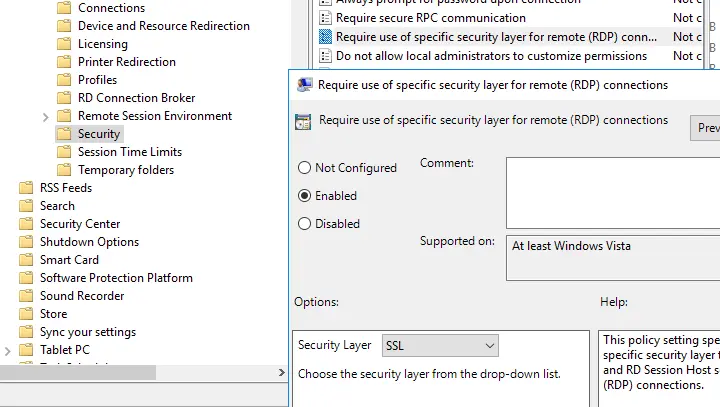Click the Smart Card folder icon

coord(26,260)
